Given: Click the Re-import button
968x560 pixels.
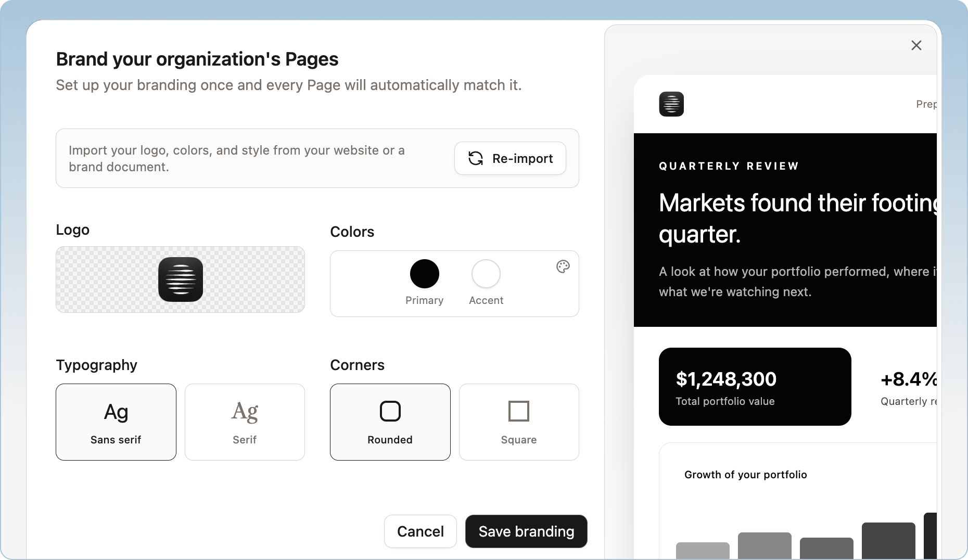Looking at the screenshot, I should pos(510,158).
